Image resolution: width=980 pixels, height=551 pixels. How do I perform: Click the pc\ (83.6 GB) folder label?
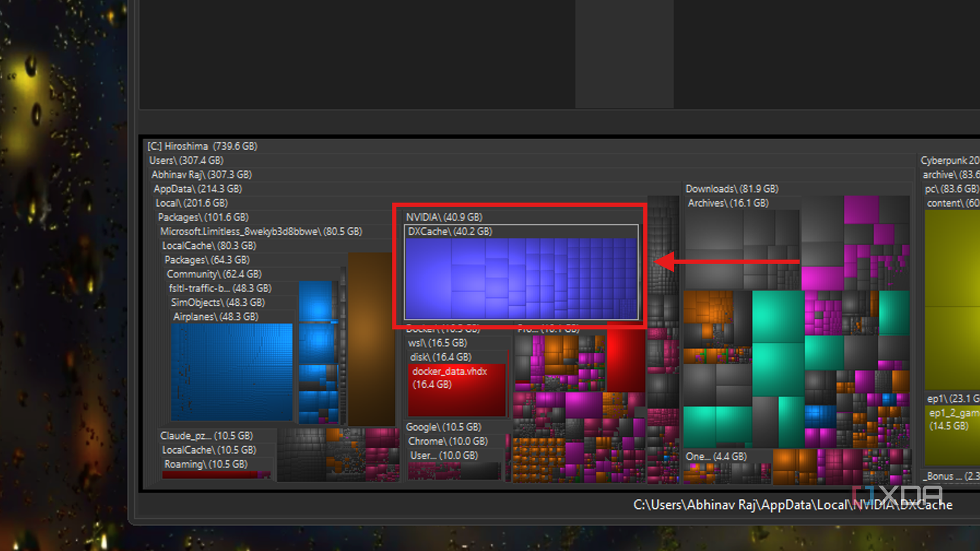click(951, 189)
